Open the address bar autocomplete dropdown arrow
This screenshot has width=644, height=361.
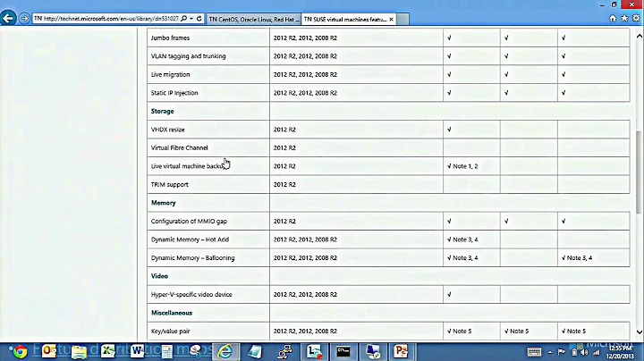pos(191,19)
